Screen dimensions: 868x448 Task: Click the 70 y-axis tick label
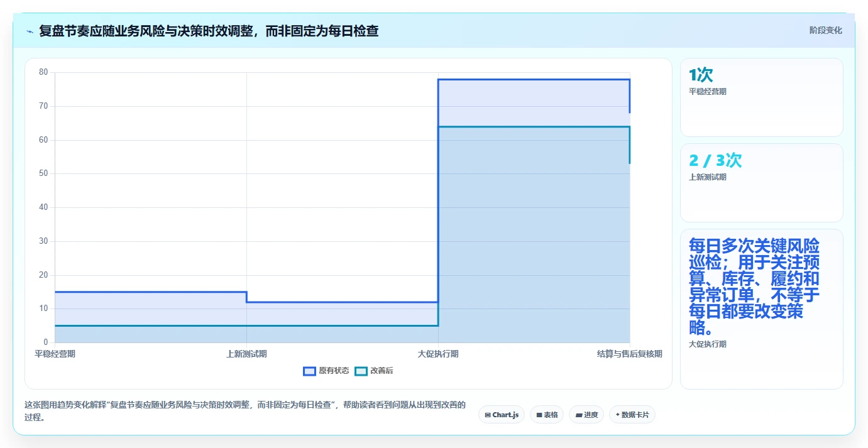click(x=44, y=106)
